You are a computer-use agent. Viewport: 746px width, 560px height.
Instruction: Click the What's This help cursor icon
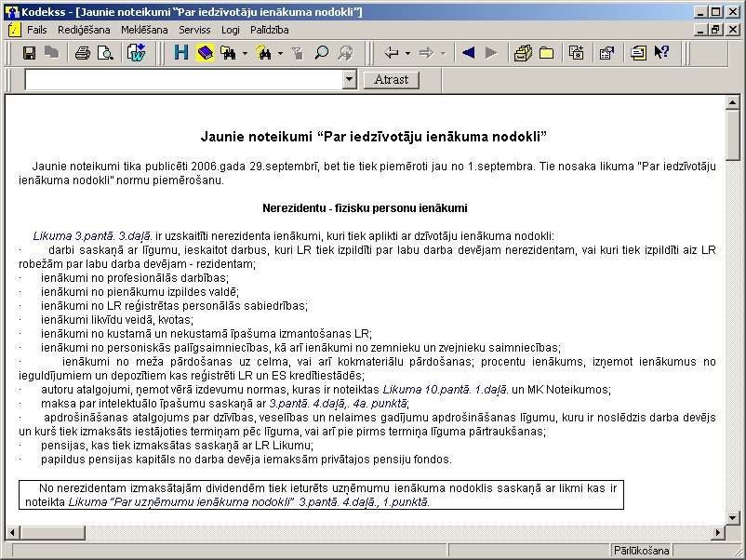pos(661,52)
